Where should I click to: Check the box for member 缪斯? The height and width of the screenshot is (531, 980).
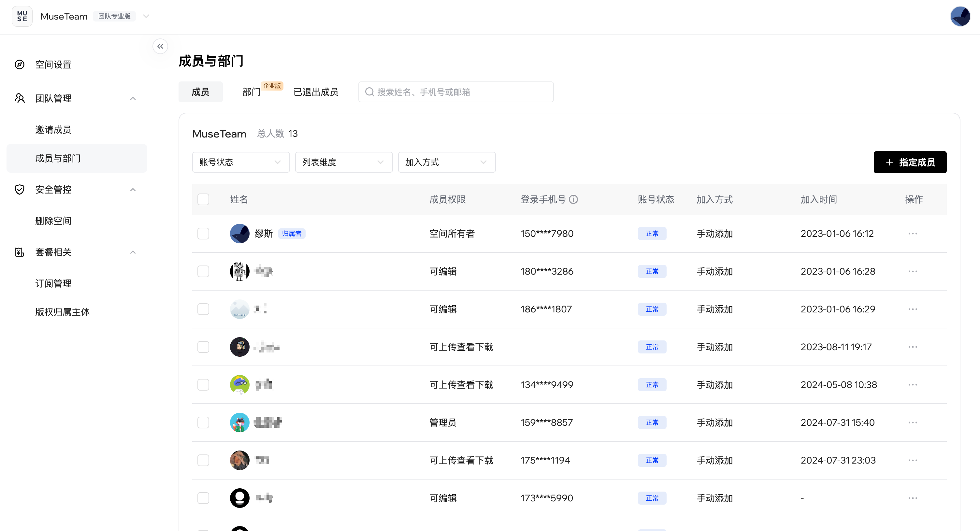coord(203,234)
